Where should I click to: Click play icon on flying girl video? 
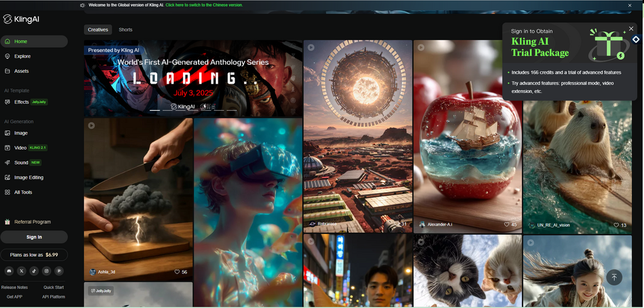pos(531,243)
